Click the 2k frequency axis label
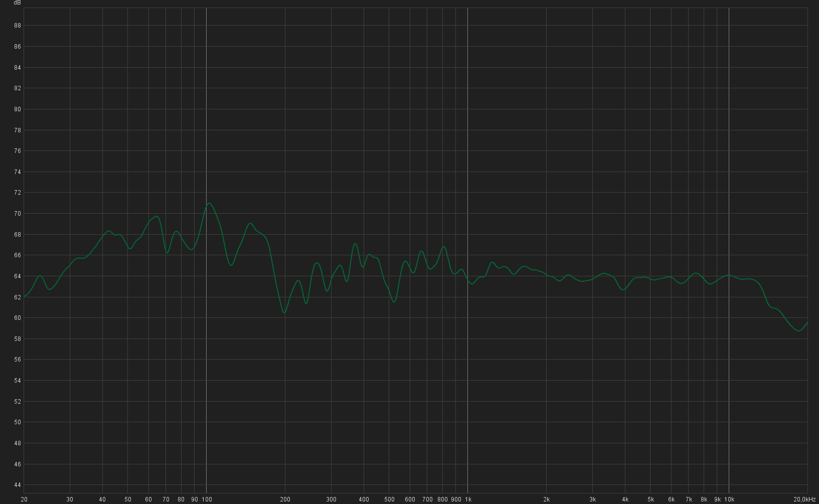This screenshot has height=504, width=819. coord(547,499)
